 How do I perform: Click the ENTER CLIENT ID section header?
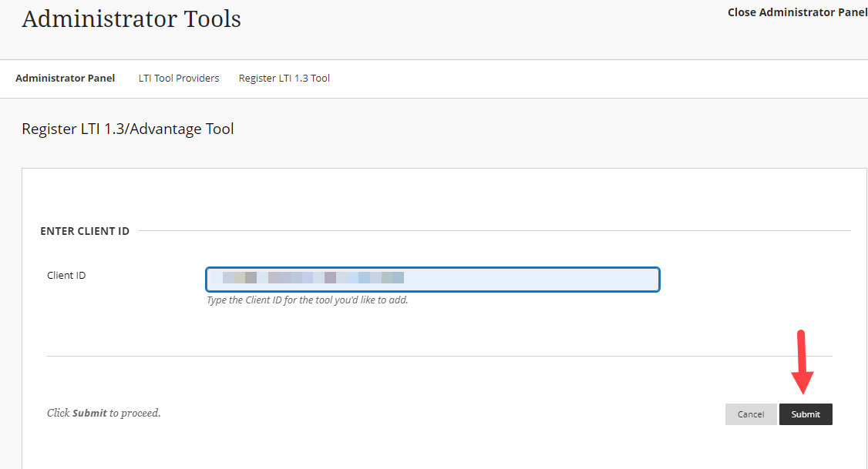85,231
